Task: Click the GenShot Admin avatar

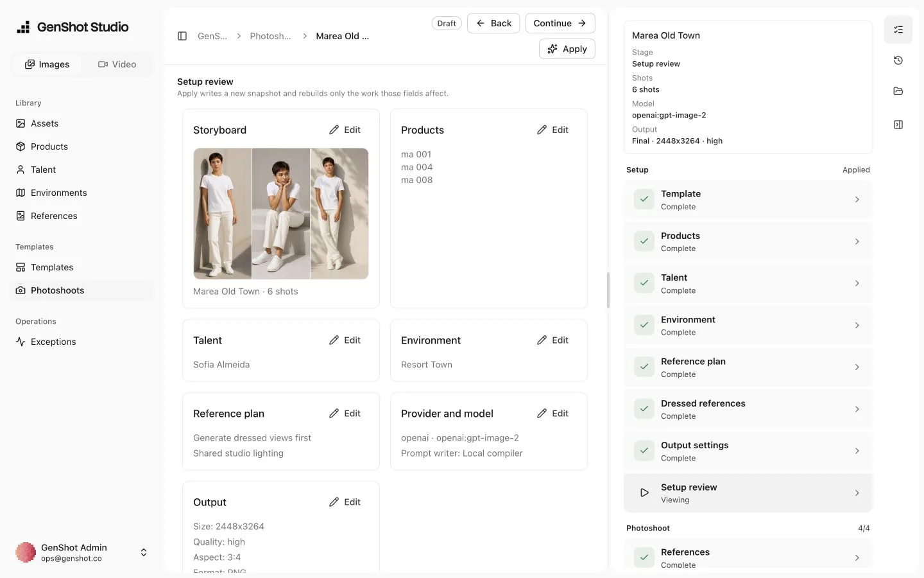Action: pyautogui.click(x=26, y=552)
